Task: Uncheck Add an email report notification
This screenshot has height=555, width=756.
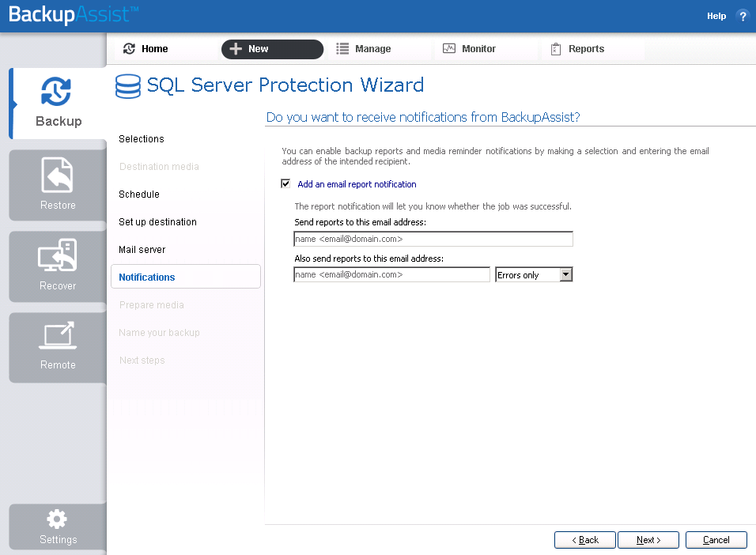Action: point(285,183)
